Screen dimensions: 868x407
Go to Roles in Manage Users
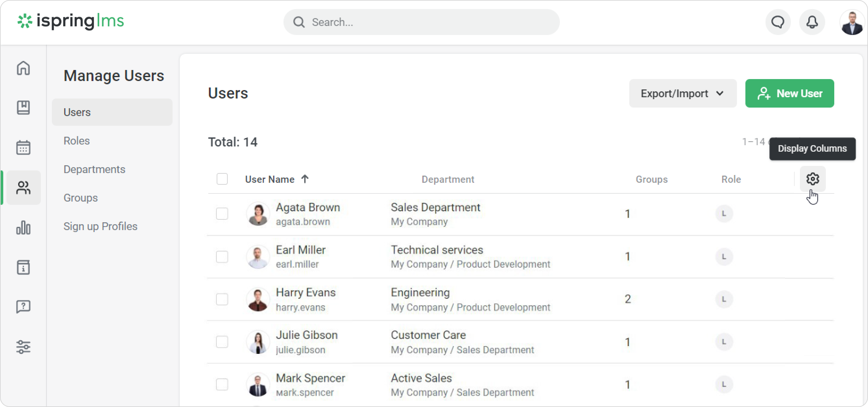pos(77,140)
